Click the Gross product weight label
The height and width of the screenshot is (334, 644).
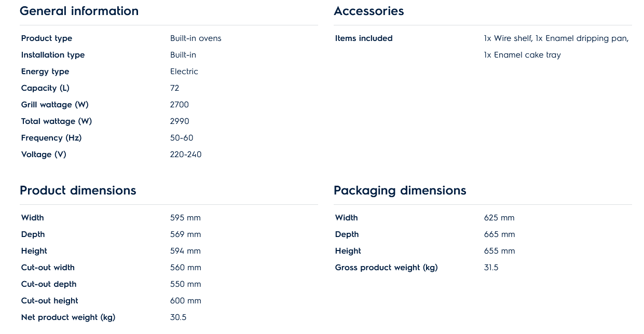click(x=386, y=268)
